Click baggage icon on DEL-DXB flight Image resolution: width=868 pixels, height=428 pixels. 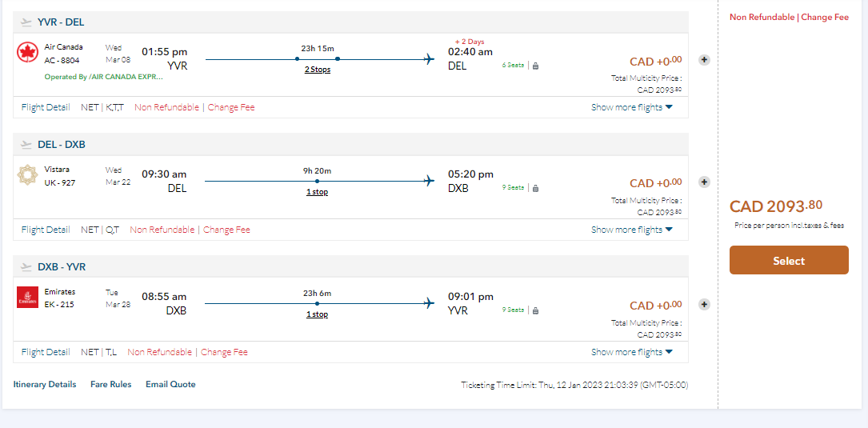coord(535,188)
